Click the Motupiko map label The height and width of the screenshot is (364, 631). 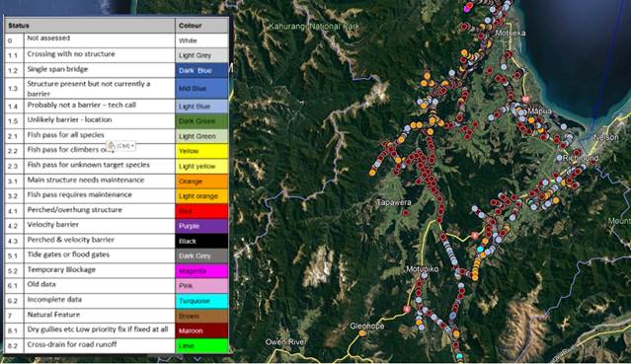(422, 269)
